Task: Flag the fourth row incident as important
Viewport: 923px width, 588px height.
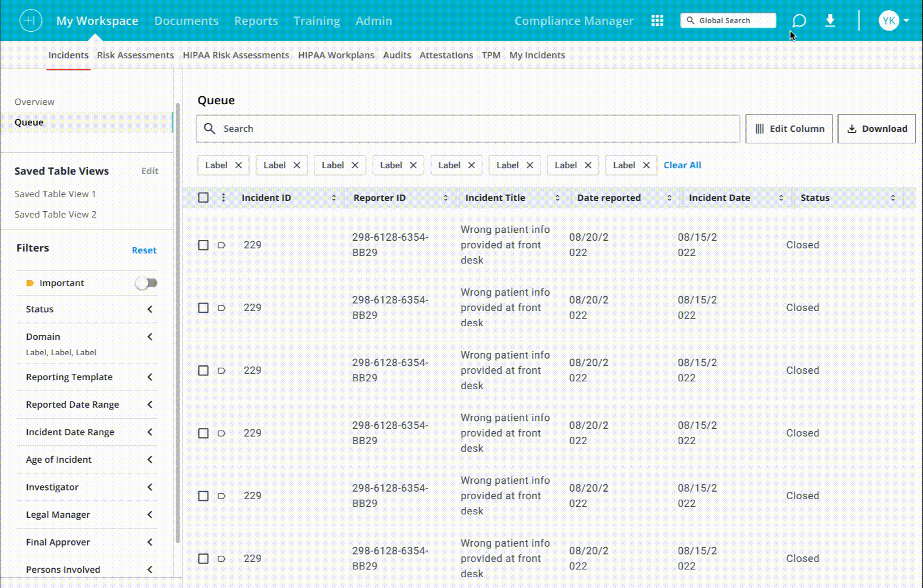Action: click(x=222, y=433)
